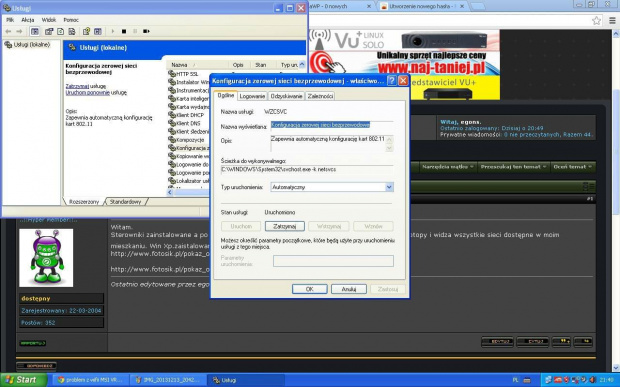
Task: Click the Edytuj button on the post
Action: coord(497,341)
